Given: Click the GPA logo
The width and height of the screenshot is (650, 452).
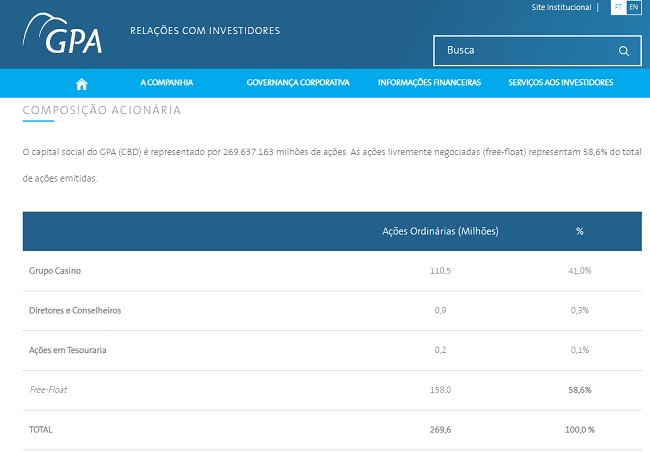Looking at the screenshot, I should click(62, 33).
